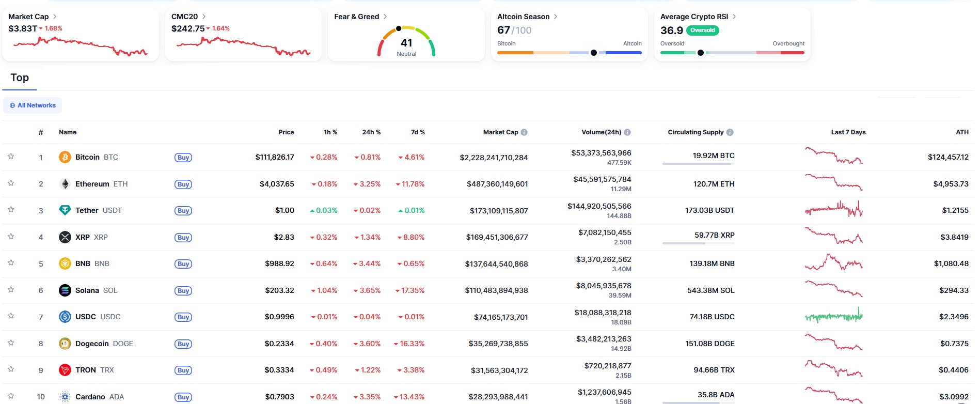Click Solana price $203.32
980x404 pixels.
click(x=280, y=290)
